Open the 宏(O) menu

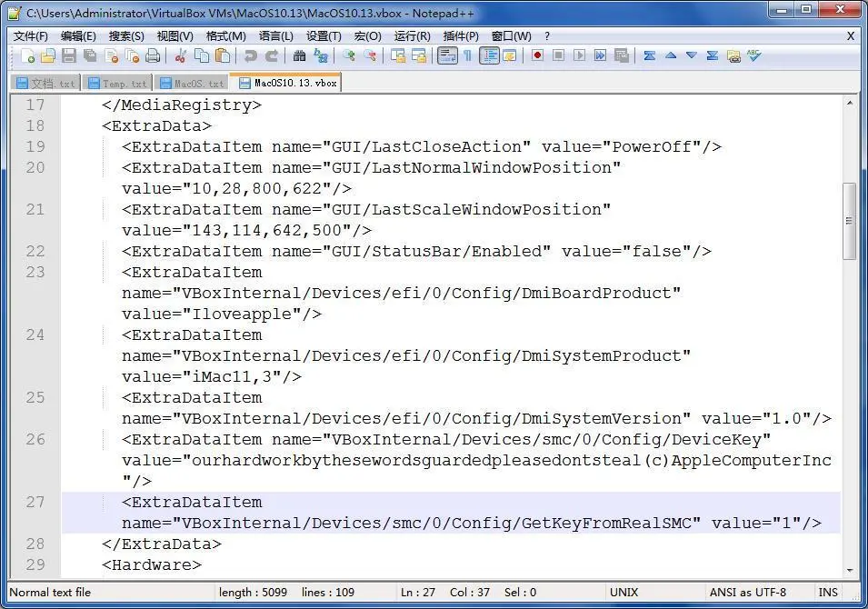368,36
